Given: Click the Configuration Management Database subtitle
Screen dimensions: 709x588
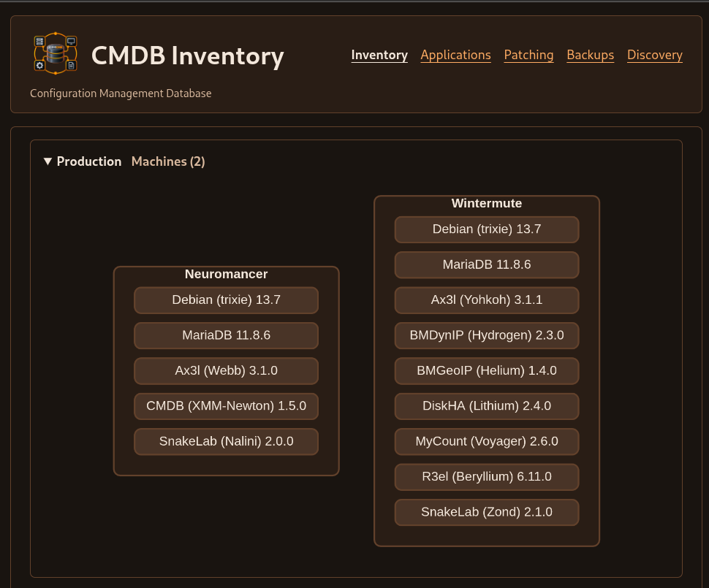Looking at the screenshot, I should coord(121,93).
